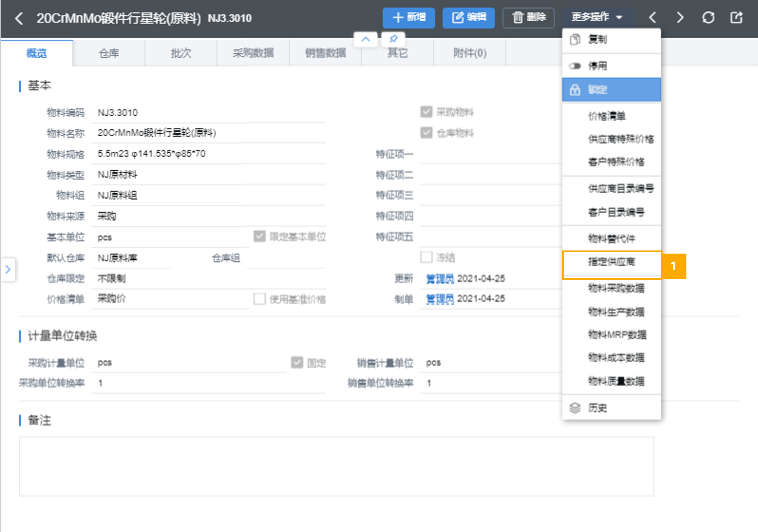Click the 采购计量单位 value pcs
Viewport: 758px width, 532px height.
(104, 363)
